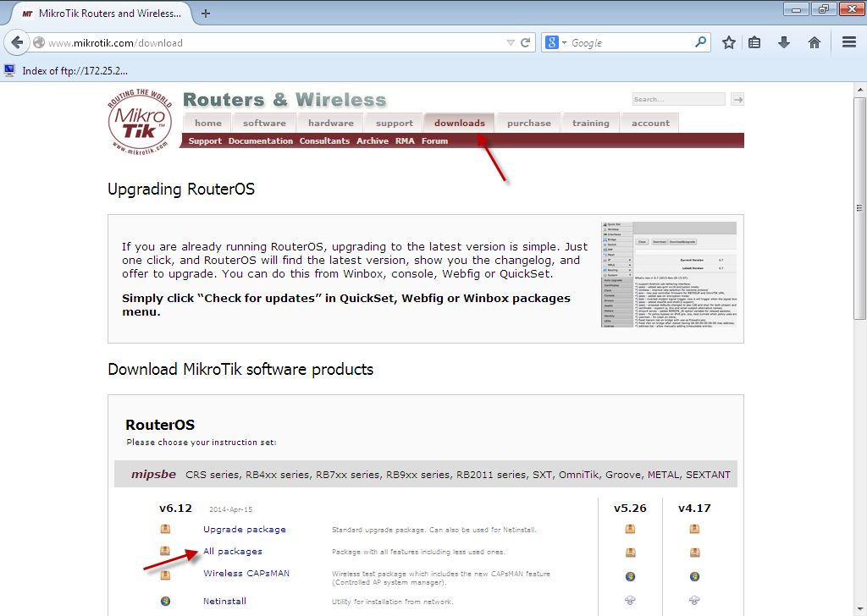The height and width of the screenshot is (616, 867).
Task: Visit the Forum submenu link
Action: click(434, 140)
